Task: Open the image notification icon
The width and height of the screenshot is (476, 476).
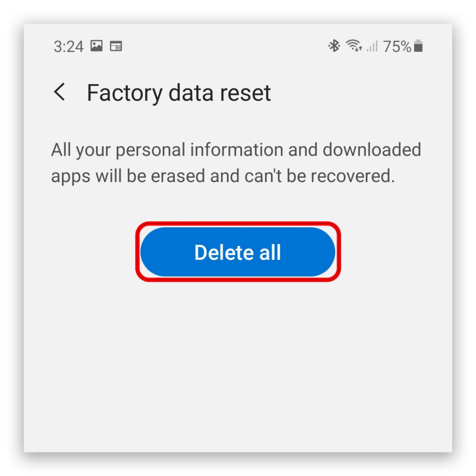Action: [97, 46]
